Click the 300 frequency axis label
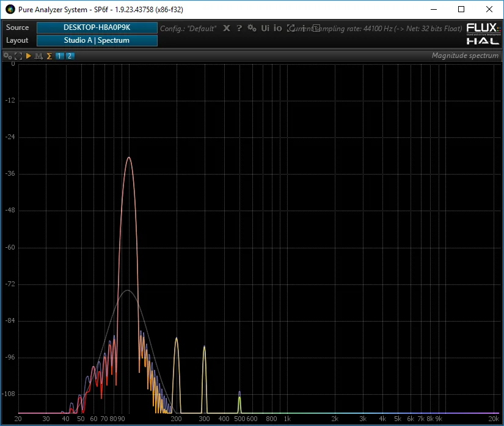Screen dimensions: 504x426 pos(204,419)
